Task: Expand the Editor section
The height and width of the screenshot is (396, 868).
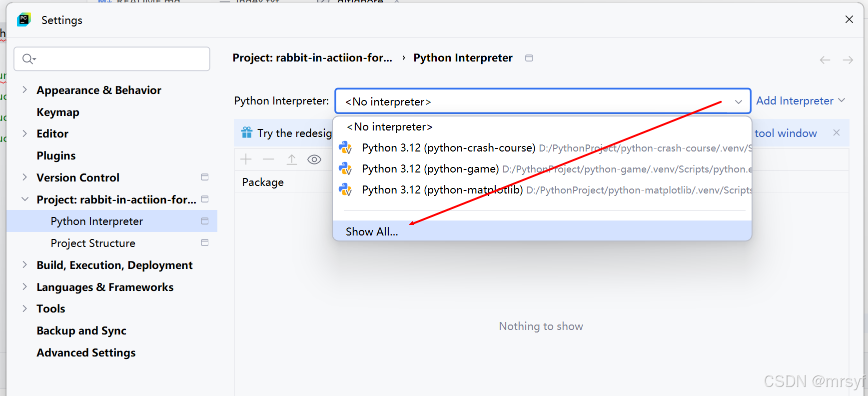Action: (x=24, y=133)
